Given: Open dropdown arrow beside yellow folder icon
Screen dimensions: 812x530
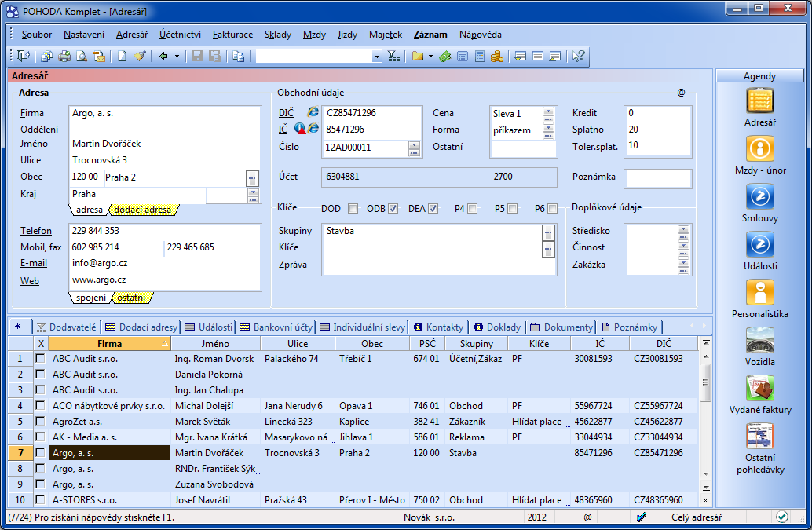Looking at the screenshot, I should pyautogui.click(x=430, y=56).
